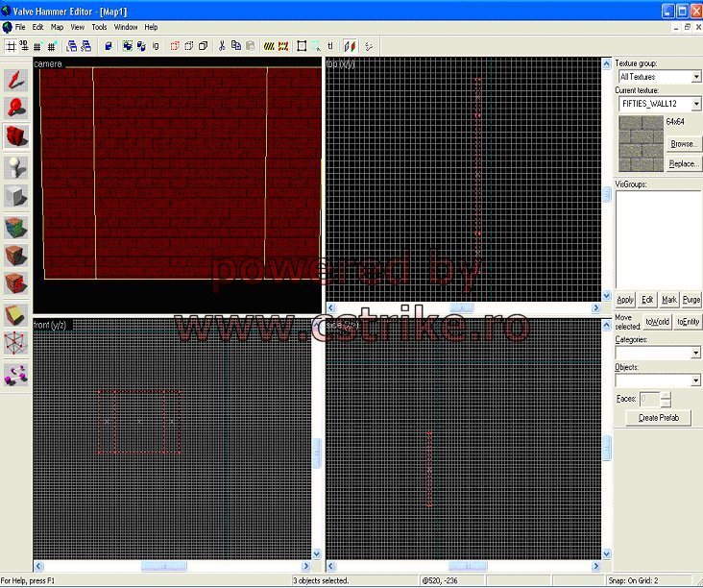Open the Map menu
703x588 pixels.
(57, 27)
